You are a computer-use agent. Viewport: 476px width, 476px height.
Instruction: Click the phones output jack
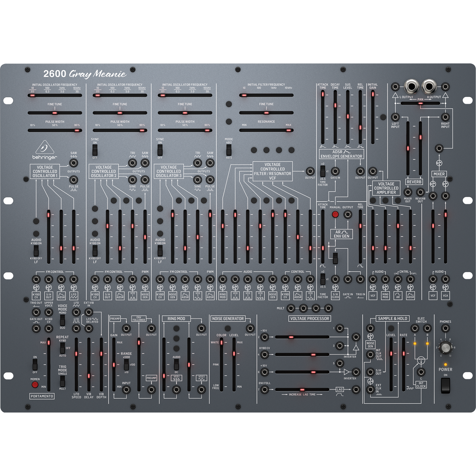click(x=445, y=328)
